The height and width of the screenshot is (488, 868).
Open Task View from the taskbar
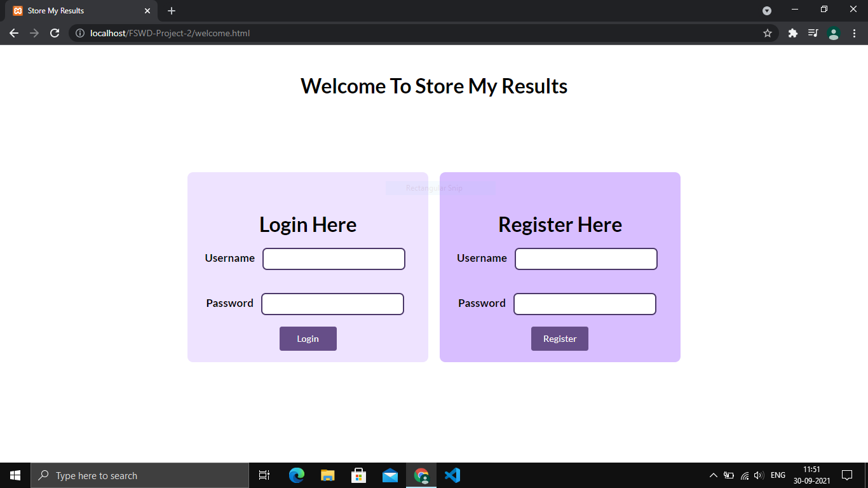264,475
